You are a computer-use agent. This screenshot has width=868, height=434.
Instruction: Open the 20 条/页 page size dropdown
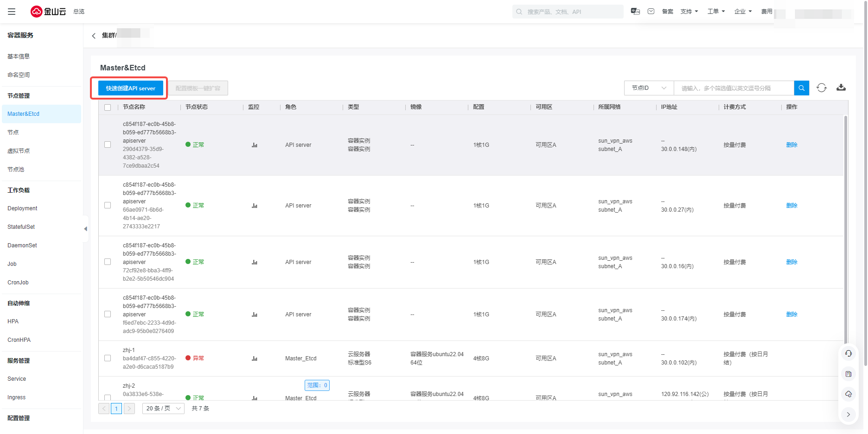click(x=163, y=409)
